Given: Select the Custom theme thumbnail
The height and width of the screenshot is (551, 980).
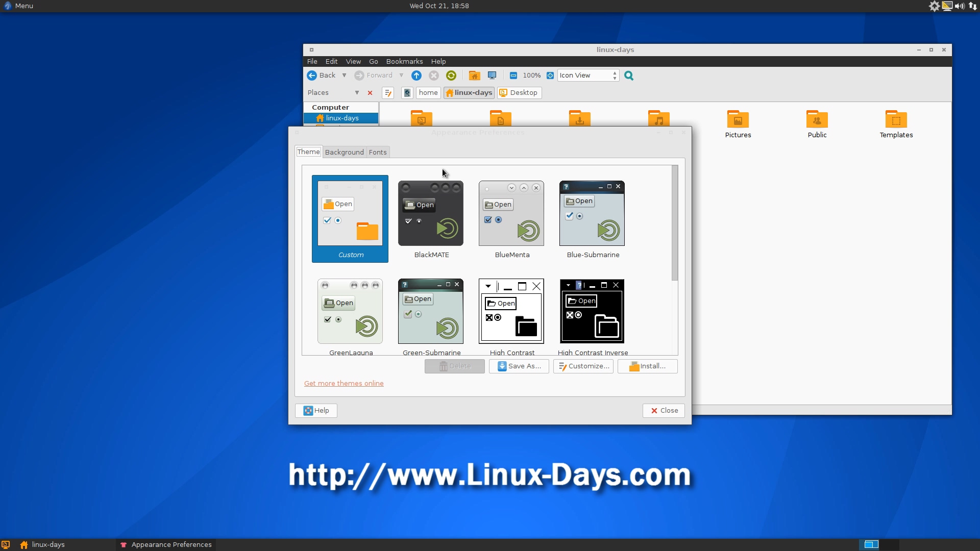Looking at the screenshot, I should point(350,219).
